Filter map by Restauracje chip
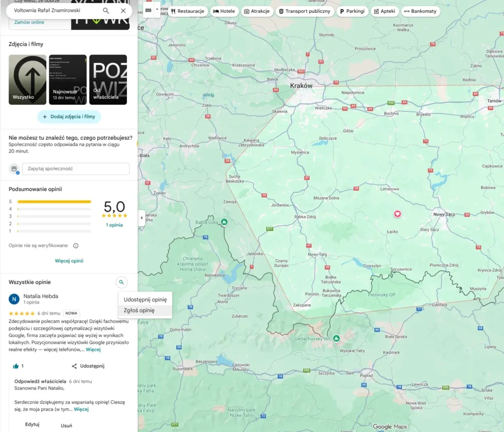 point(187,11)
